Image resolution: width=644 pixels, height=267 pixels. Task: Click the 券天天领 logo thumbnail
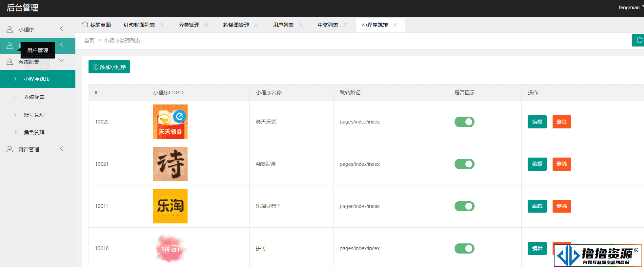170,122
